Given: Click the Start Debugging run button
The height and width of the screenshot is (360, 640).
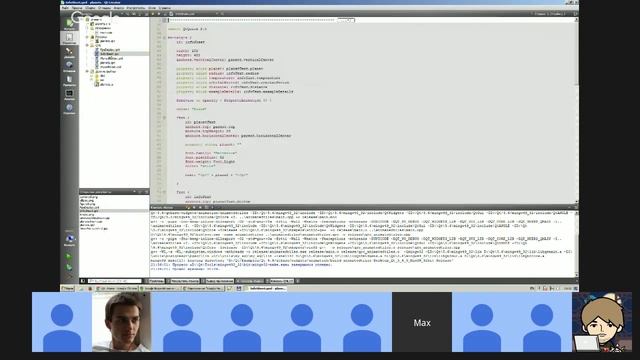Looking at the screenshot, I should (69, 267).
